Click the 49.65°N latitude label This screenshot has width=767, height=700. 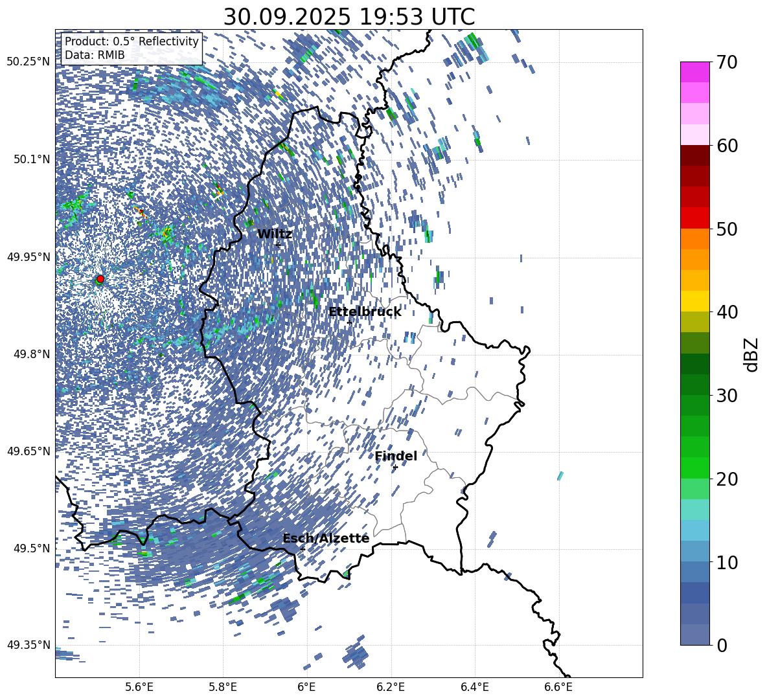click(x=29, y=451)
